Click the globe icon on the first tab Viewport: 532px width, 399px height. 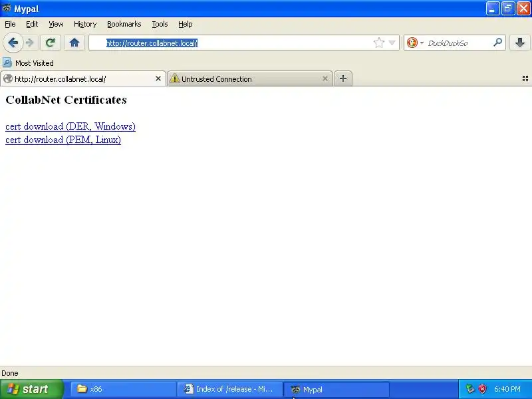8,78
